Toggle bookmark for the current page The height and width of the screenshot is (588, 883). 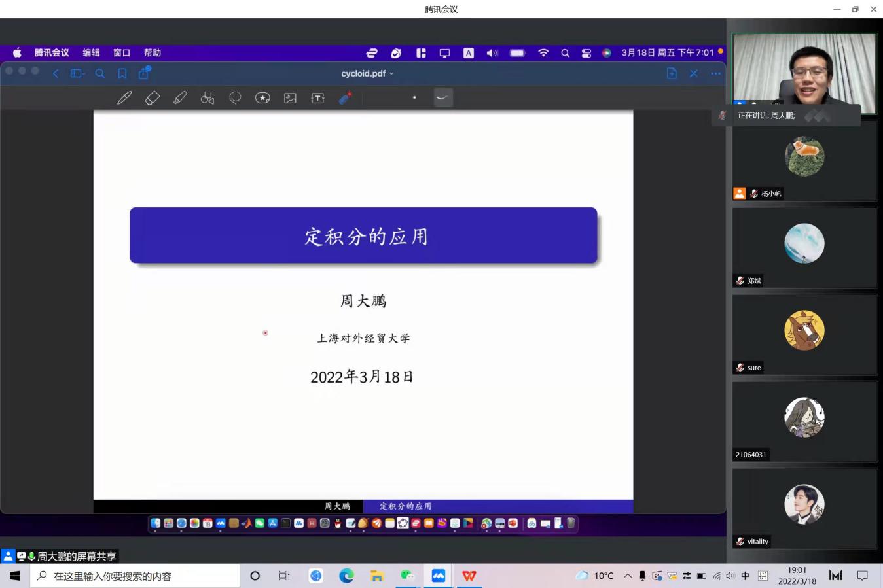click(122, 74)
